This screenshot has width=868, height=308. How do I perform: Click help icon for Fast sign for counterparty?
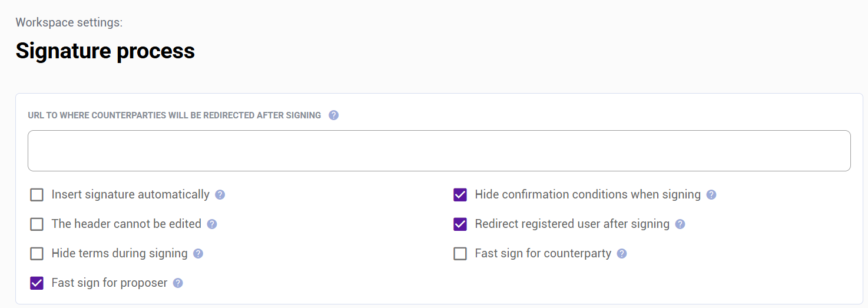pyautogui.click(x=621, y=254)
